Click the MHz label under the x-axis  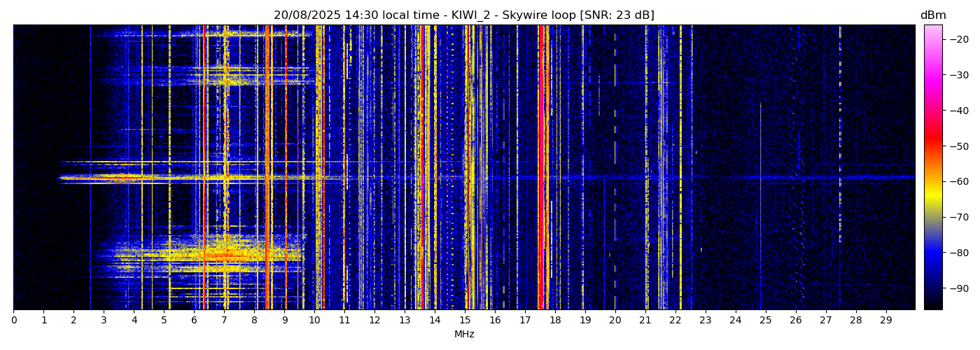point(464,335)
